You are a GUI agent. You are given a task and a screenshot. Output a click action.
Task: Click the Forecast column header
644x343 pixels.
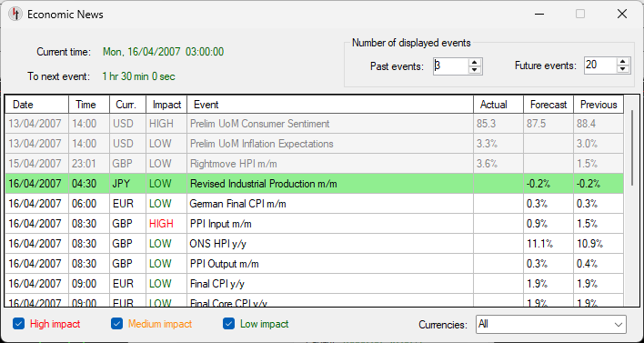548,105
